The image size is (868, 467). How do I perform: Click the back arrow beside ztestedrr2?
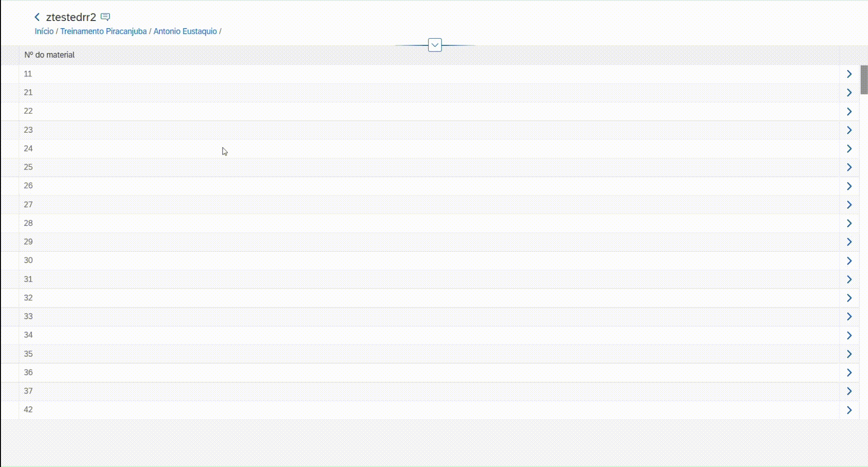(x=37, y=17)
